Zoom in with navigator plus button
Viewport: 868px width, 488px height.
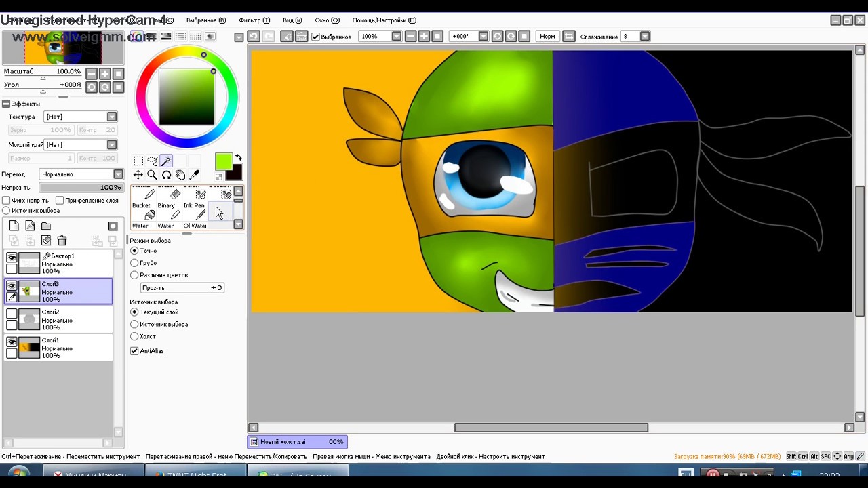105,73
